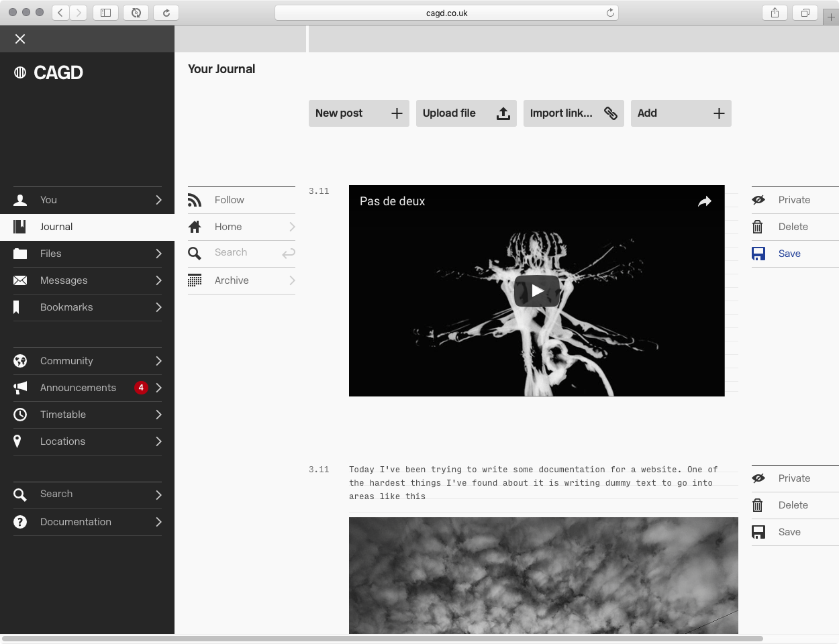The height and width of the screenshot is (644, 839).
Task: Click the Documentation question mark icon
Action: point(20,522)
